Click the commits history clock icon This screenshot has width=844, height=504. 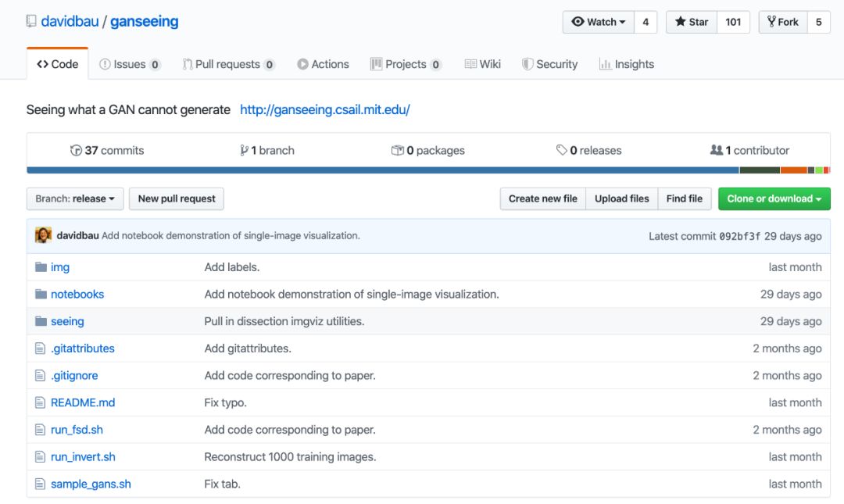tap(76, 151)
